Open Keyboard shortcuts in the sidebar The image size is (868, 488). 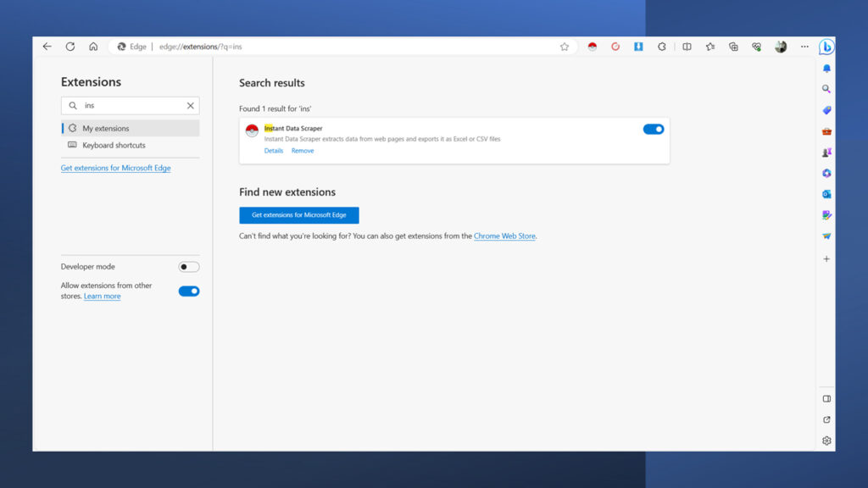coord(130,145)
